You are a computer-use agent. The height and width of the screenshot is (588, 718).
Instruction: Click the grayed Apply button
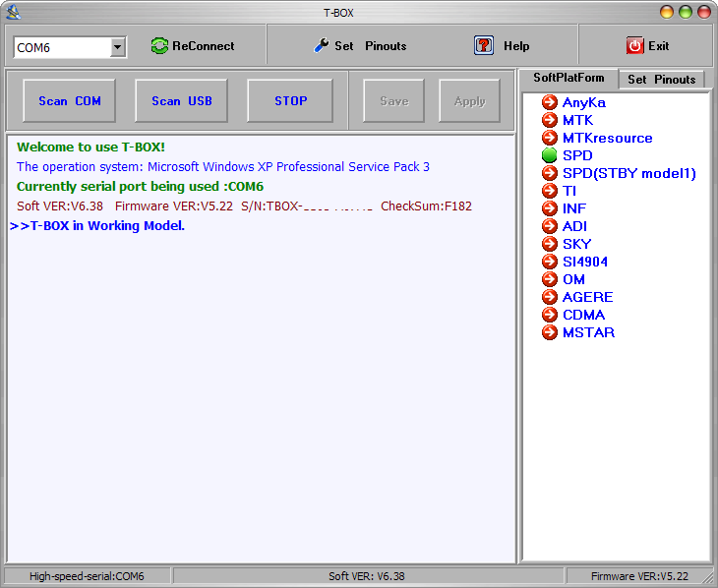pyautogui.click(x=469, y=100)
